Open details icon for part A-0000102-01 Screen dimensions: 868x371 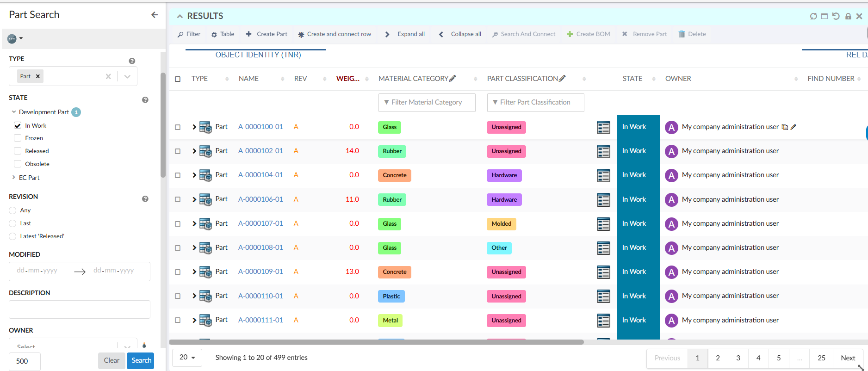pyautogui.click(x=603, y=151)
